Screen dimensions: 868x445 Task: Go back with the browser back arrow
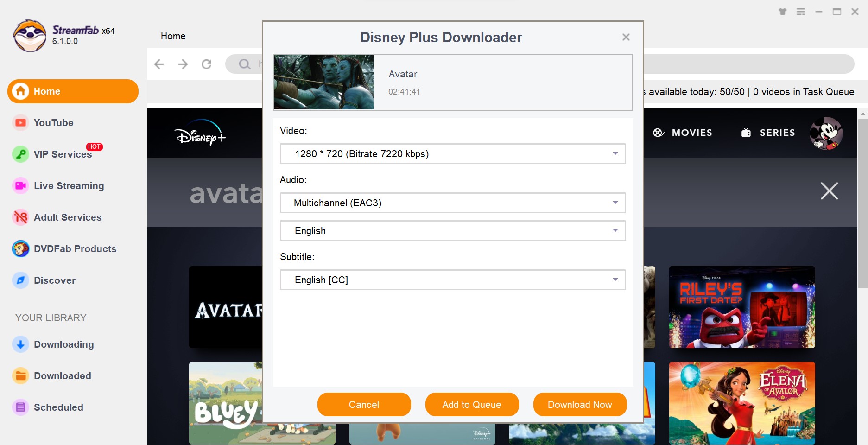click(159, 64)
